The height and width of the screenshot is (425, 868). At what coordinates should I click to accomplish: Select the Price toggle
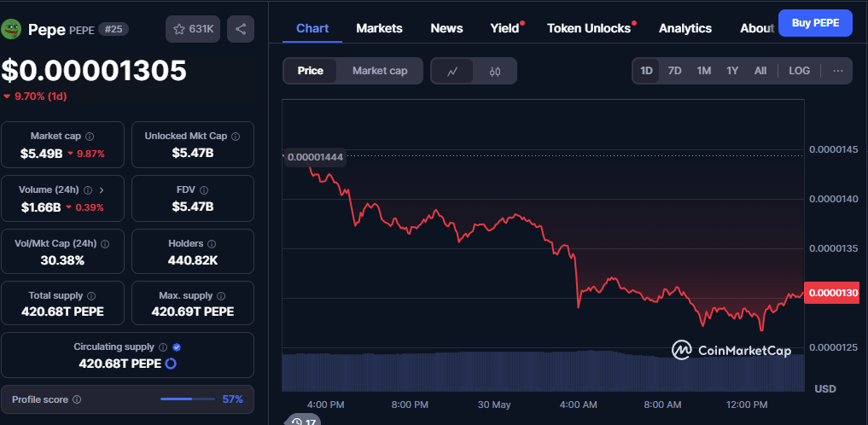(310, 71)
